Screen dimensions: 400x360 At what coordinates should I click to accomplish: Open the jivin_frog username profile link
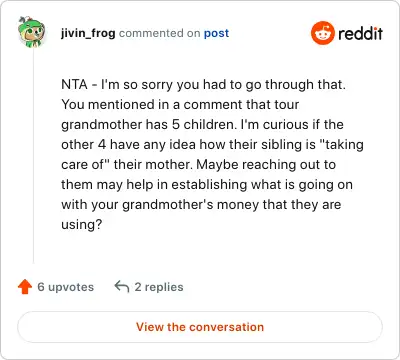click(88, 33)
